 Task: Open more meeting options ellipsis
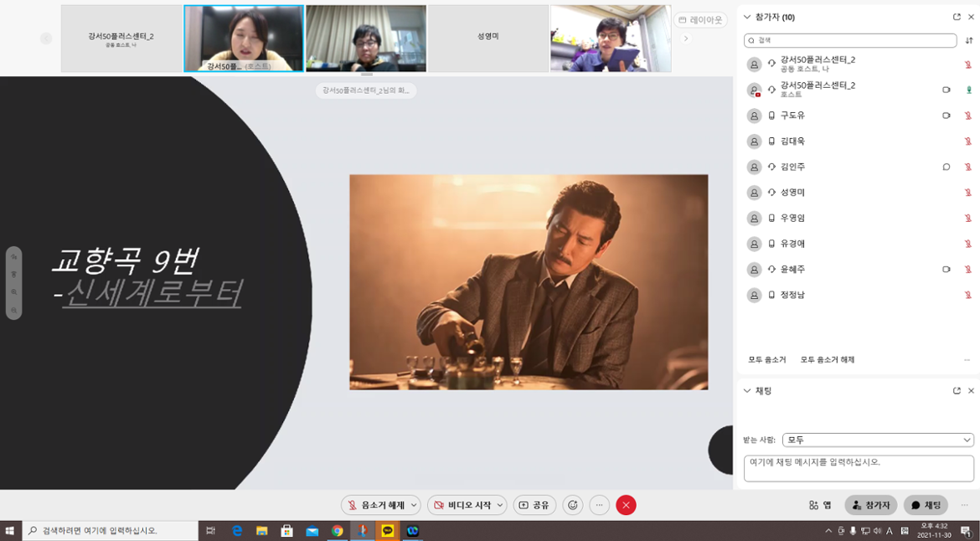click(600, 505)
